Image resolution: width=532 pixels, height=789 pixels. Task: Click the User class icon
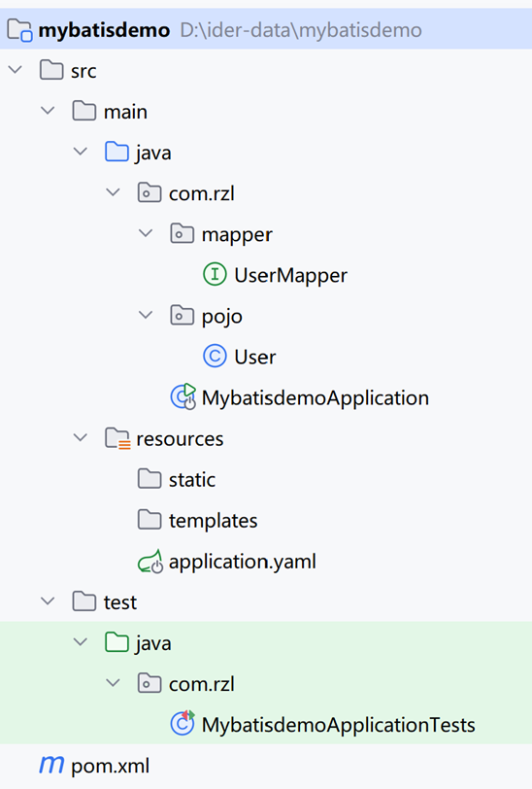coord(215,357)
